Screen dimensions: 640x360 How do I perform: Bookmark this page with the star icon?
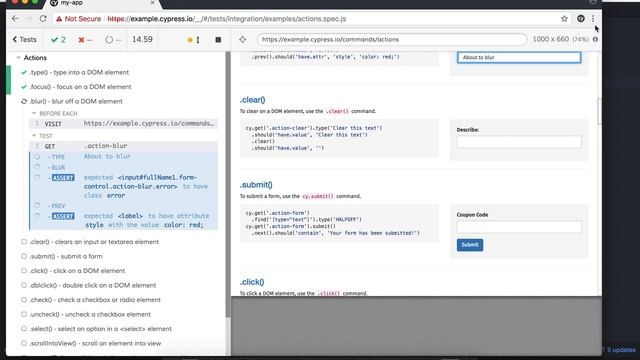(564, 19)
